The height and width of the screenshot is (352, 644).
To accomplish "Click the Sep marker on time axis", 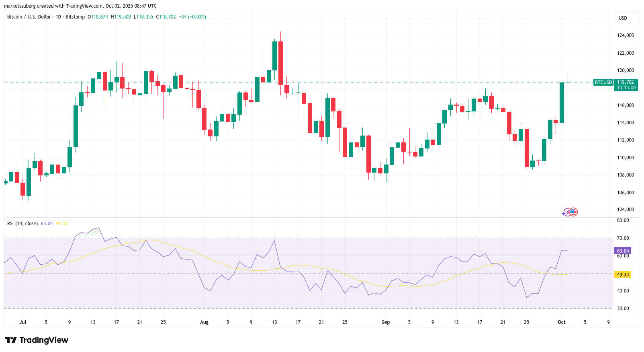I will pos(386,322).
